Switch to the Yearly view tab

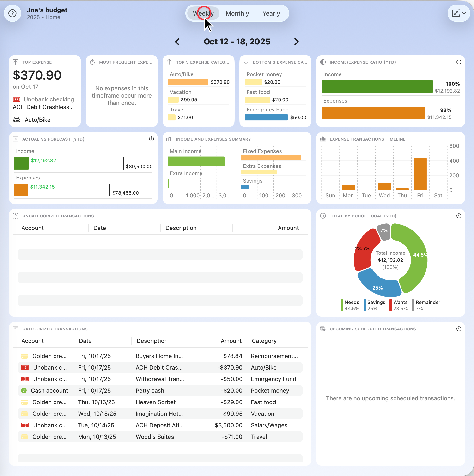pos(271,13)
